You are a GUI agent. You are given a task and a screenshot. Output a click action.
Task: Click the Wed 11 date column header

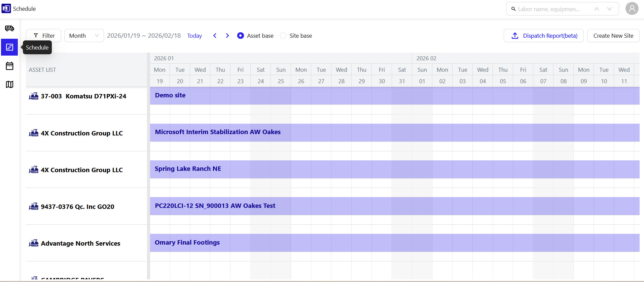tap(624, 75)
